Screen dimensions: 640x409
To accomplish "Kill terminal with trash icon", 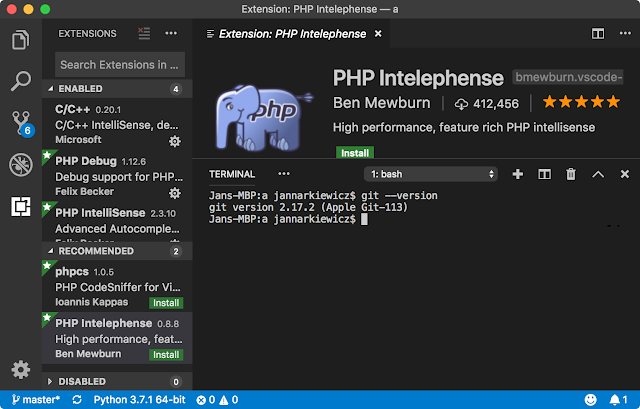I will [x=571, y=174].
